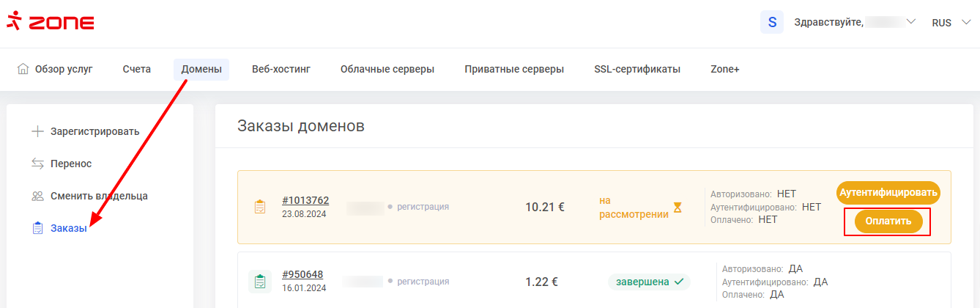Image resolution: width=980 pixels, height=308 pixels.
Task: Switch to the Веб-хостинг tab
Action: (x=281, y=69)
